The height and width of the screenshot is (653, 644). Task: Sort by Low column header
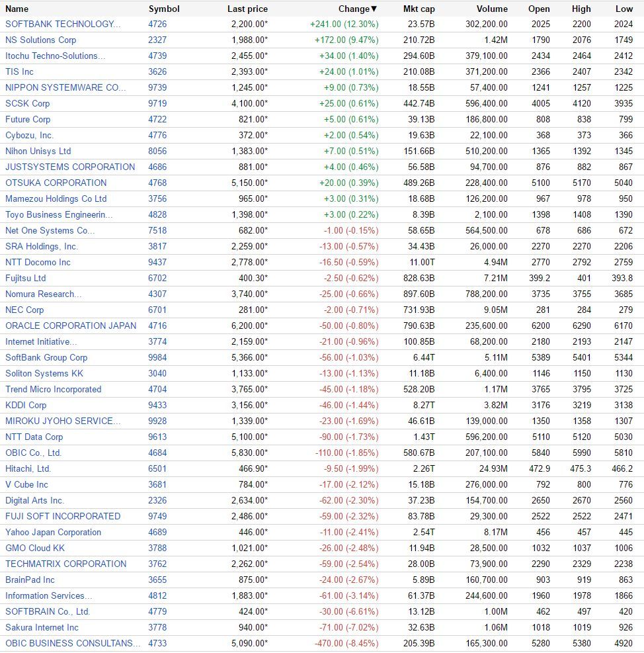[624, 9]
